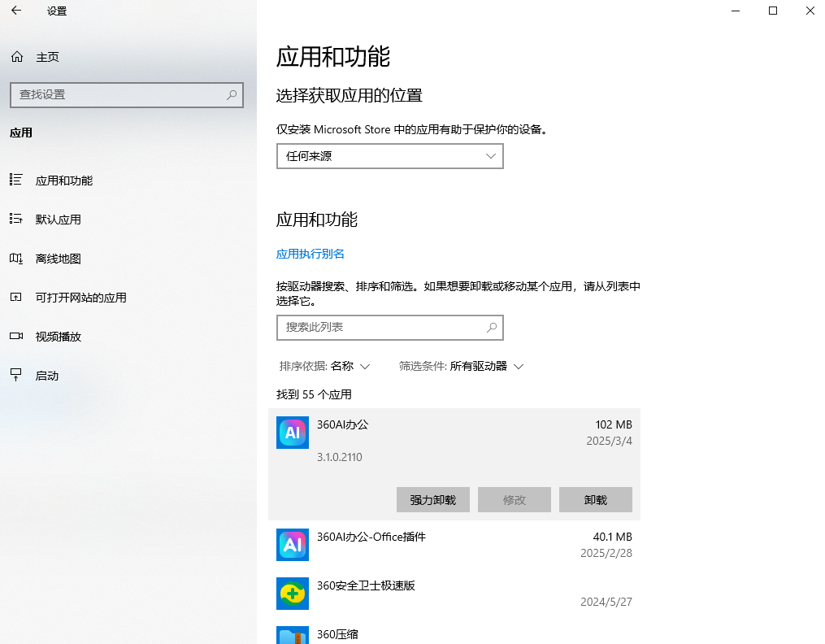This screenshot has width=825, height=644.
Task: Click the 360AI办公 app name
Action: [343, 424]
